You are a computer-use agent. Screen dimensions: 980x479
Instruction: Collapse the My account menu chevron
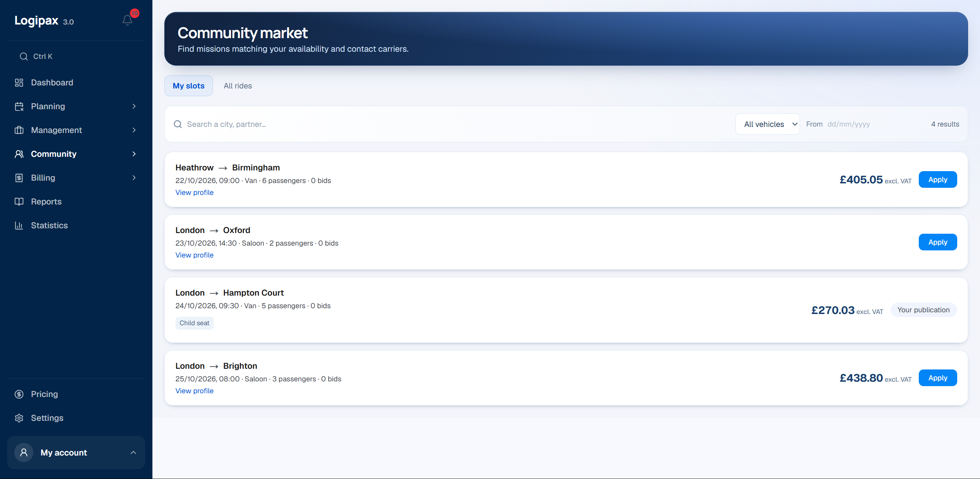[133, 452]
